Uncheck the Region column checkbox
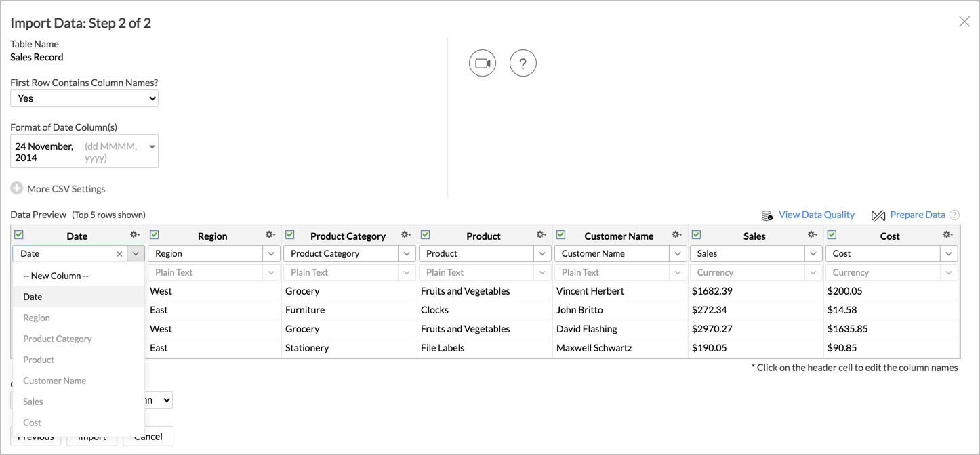Viewport: 980px width, 455px height. [x=155, y=235]
